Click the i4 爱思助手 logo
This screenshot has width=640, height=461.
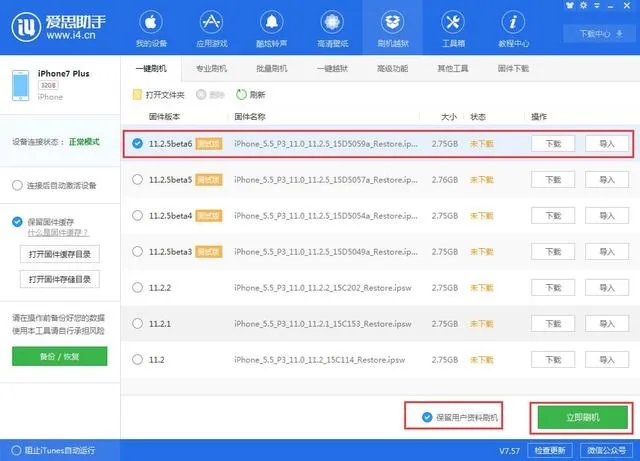pos(58,27)
